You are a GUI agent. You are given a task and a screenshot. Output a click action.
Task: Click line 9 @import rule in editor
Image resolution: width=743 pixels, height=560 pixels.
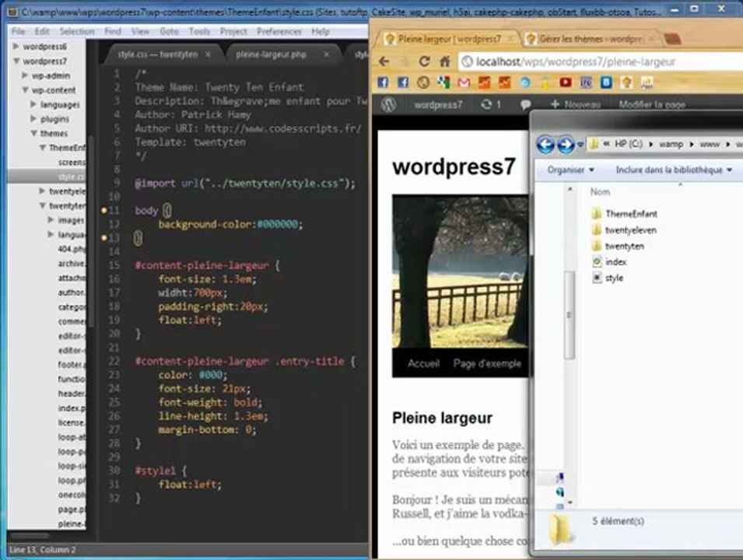tap(244, 184)
